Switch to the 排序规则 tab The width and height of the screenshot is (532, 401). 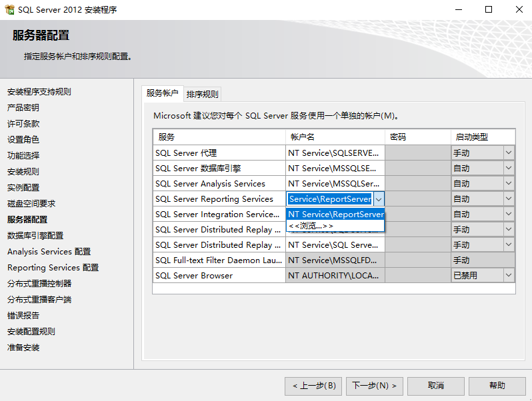click(x=202, y=94)
